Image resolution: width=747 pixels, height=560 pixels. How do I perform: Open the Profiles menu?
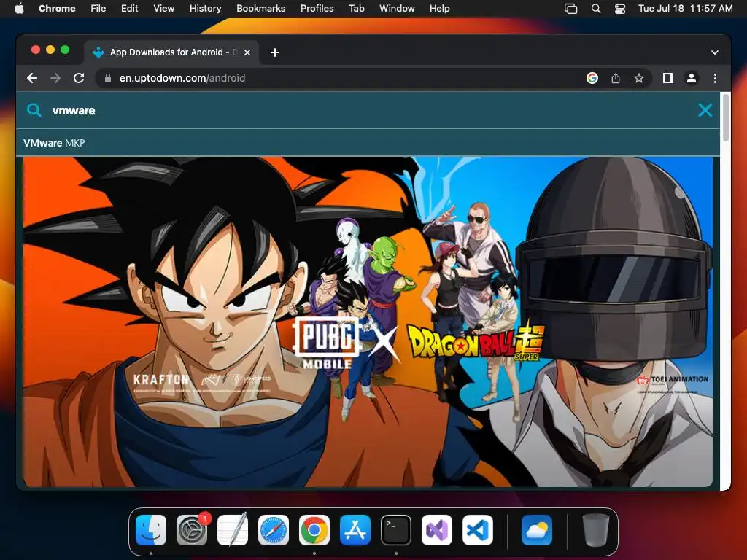click(317, 9)
